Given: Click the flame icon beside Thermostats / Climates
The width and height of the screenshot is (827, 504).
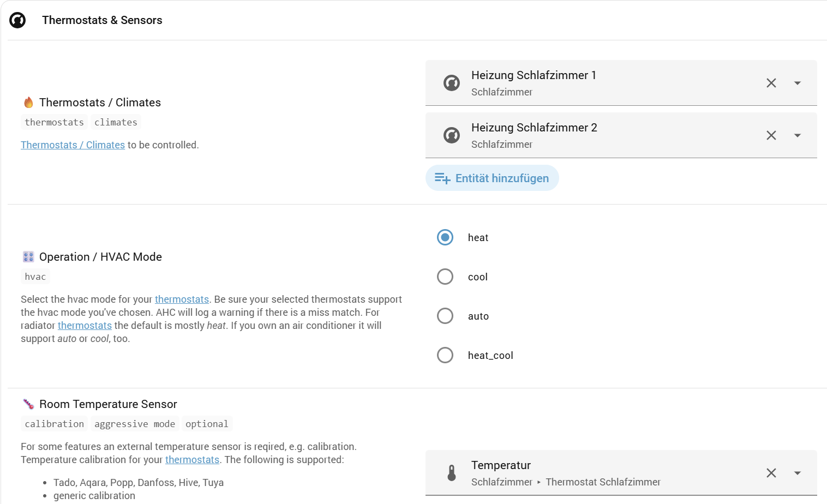Looking at the screenshot, I should (28, 103).
